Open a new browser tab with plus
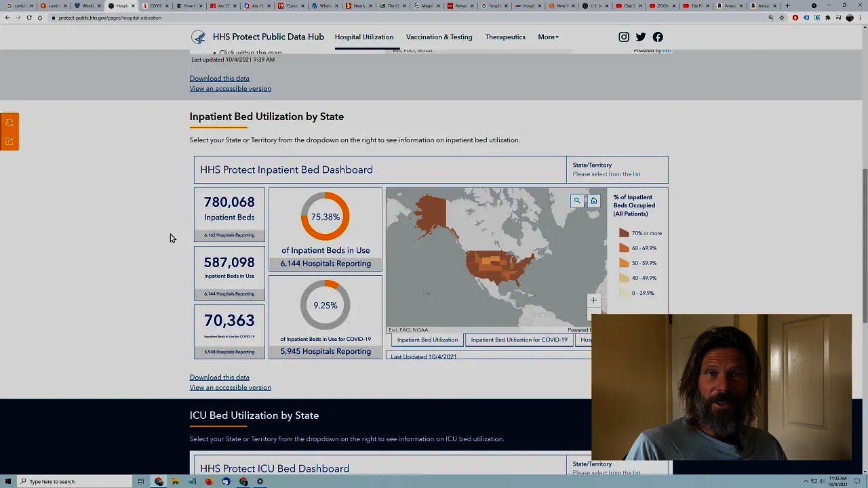This screenshot has height=488, width=868. [x=787, y=5]
